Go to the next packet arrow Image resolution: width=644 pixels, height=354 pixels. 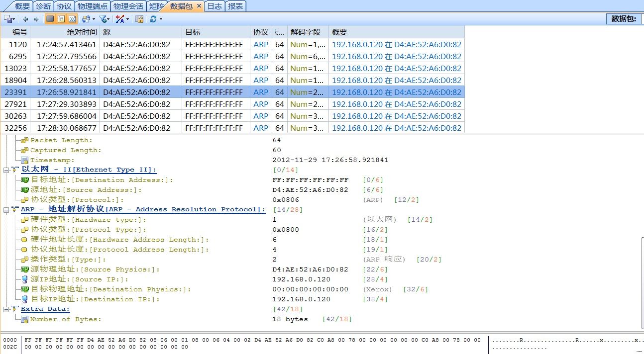[x=36, y=19]
